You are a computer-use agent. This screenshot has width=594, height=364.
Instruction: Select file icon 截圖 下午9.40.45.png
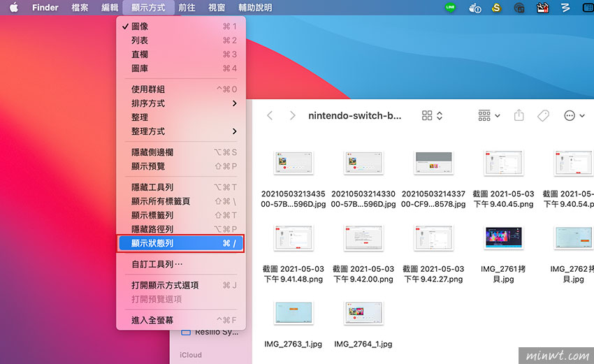[503, 163]
